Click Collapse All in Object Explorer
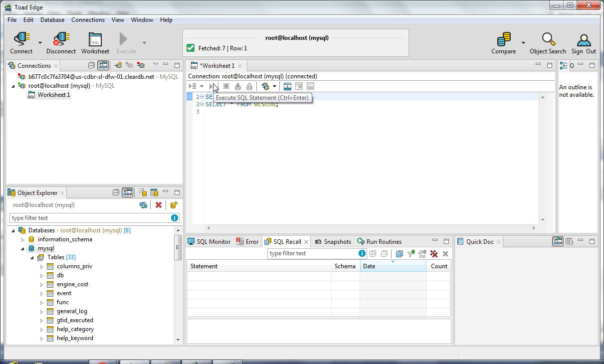 [116, 192]
